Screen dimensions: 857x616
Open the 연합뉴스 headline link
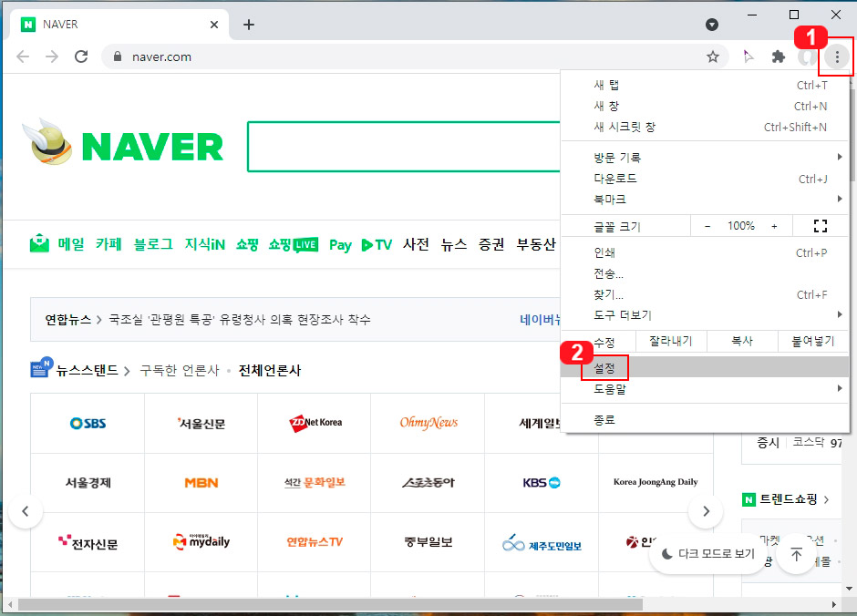240,320
